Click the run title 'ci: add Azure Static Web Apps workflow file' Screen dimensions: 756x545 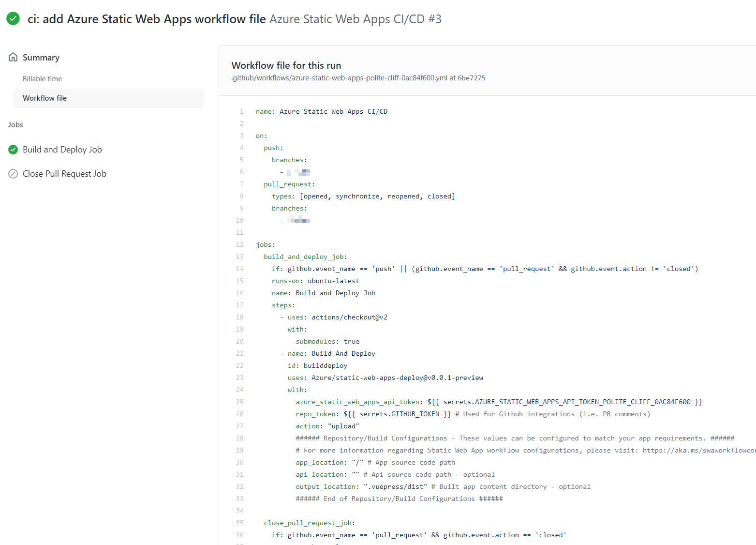pos(147,19)
